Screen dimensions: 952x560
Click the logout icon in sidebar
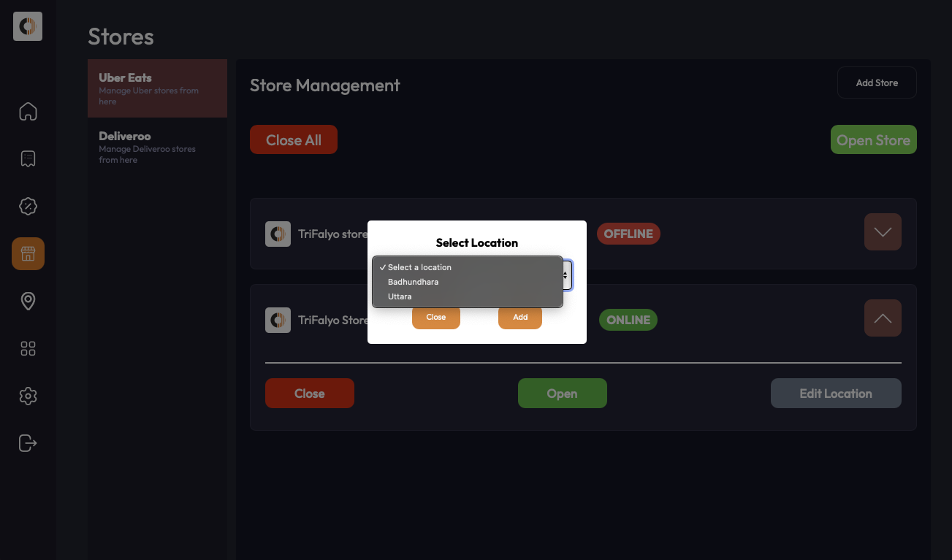click(28, 443)
